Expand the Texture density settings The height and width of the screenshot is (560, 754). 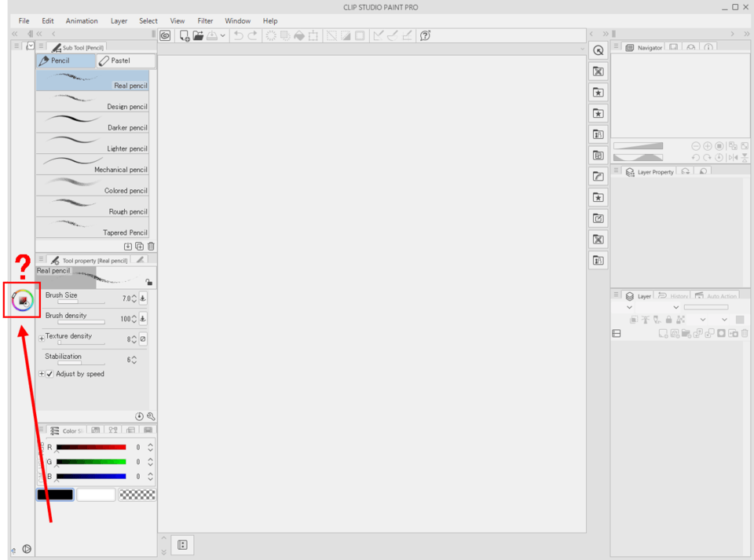[x=42, y=339]
